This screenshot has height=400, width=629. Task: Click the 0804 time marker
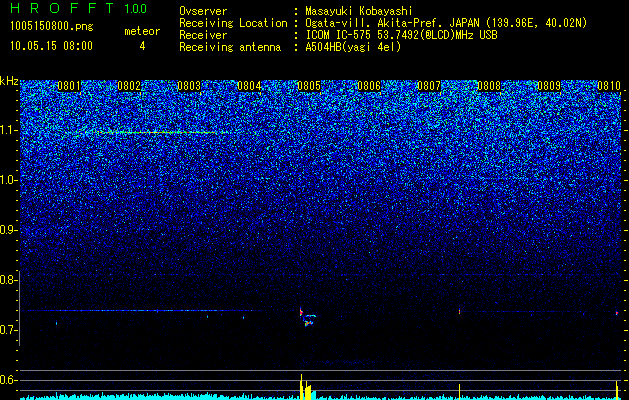coord(249,86)
